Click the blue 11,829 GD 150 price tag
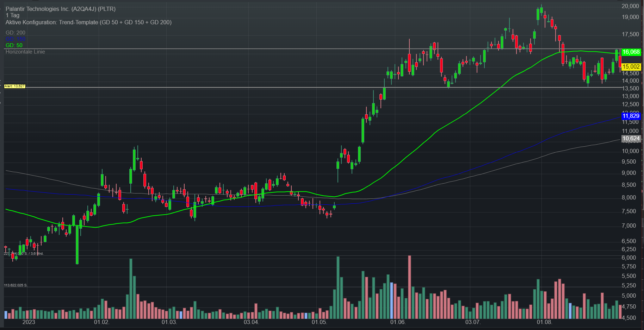 click(631, 116)
